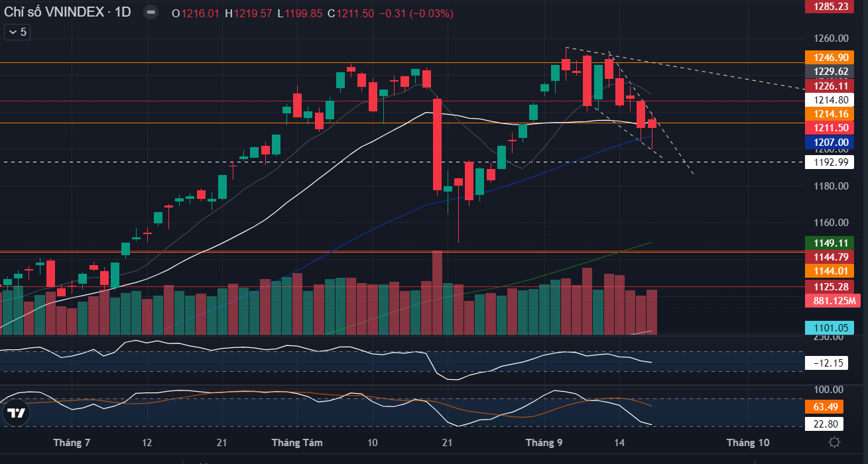Click the orange 1246.90 price label

(829, 58)
